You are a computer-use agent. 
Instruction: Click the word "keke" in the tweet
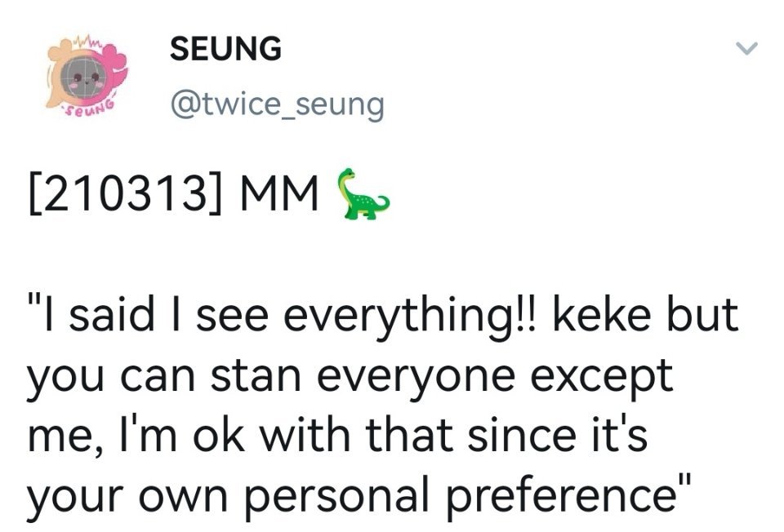tap(602, 315)
